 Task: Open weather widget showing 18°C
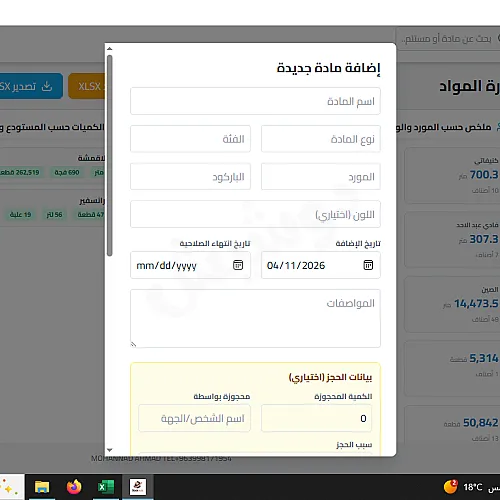click(463, 487)
